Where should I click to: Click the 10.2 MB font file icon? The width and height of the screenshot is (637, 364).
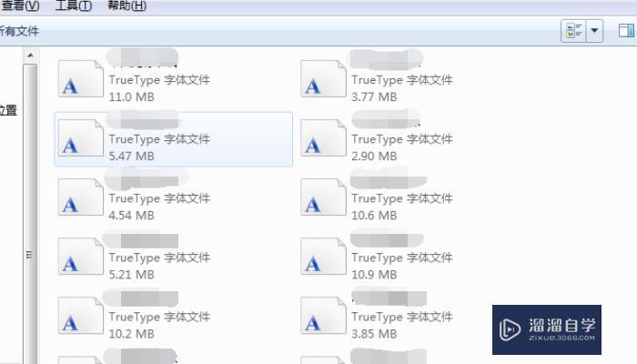pyautogui.click(x=80, y=316)
